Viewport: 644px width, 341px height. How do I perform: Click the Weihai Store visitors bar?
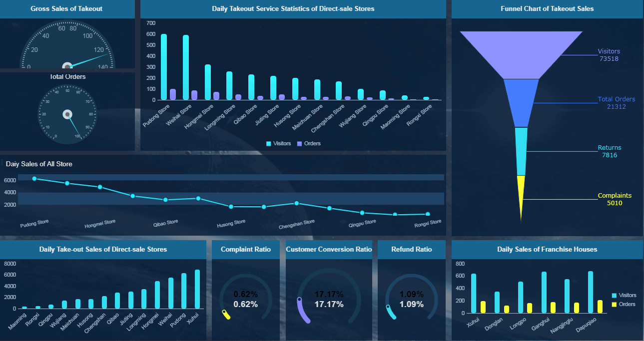pos(186,67)
